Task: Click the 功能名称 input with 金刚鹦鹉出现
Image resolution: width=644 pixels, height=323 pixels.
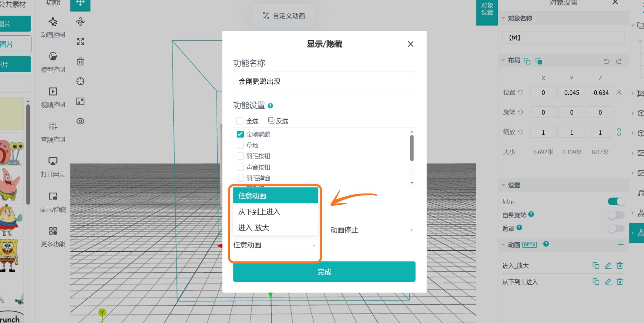Action: [324, 81]
